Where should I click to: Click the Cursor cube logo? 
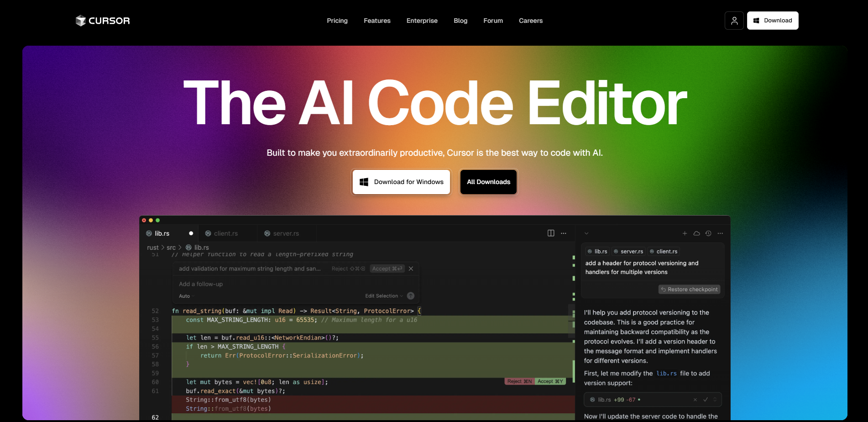pos(81,21)
